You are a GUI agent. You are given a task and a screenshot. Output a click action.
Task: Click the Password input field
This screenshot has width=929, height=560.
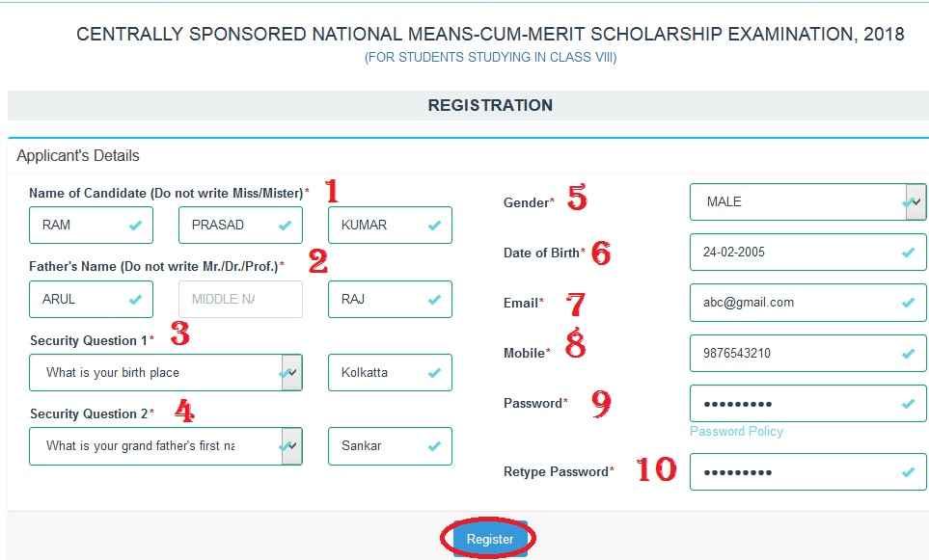808,404
